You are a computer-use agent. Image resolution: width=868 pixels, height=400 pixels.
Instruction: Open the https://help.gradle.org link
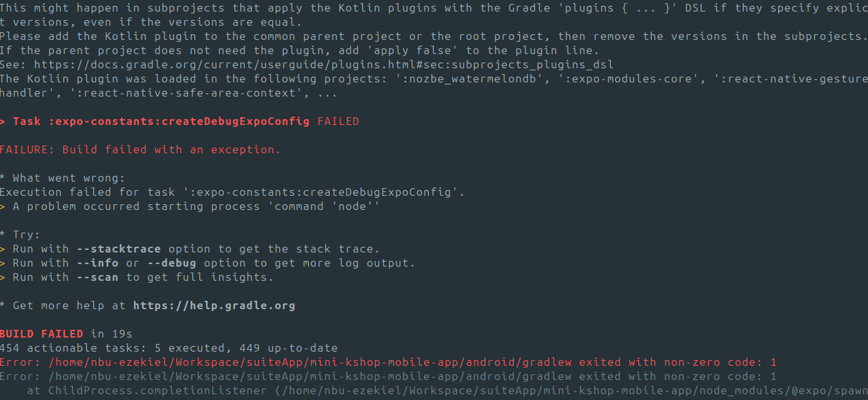pyautogui.click(x=214, y=305)
